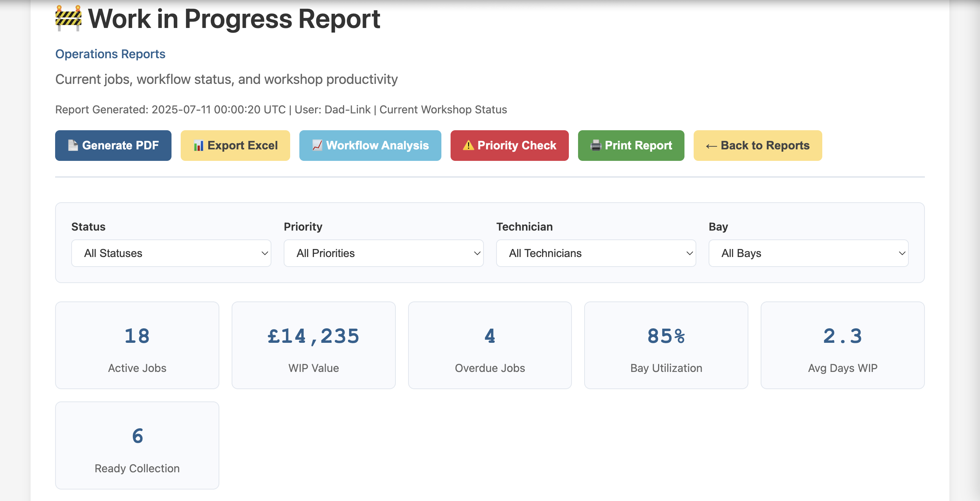This screenshot has height=501, width=980.
Task: Select the Overdue Jobs stat card
Action: (490, 345)
